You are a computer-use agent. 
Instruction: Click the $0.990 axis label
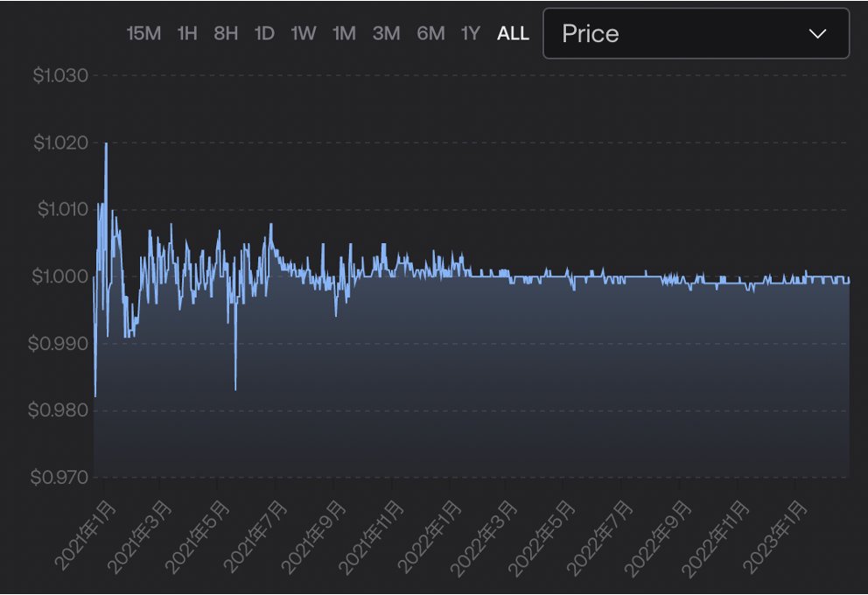tap(58, 344)
